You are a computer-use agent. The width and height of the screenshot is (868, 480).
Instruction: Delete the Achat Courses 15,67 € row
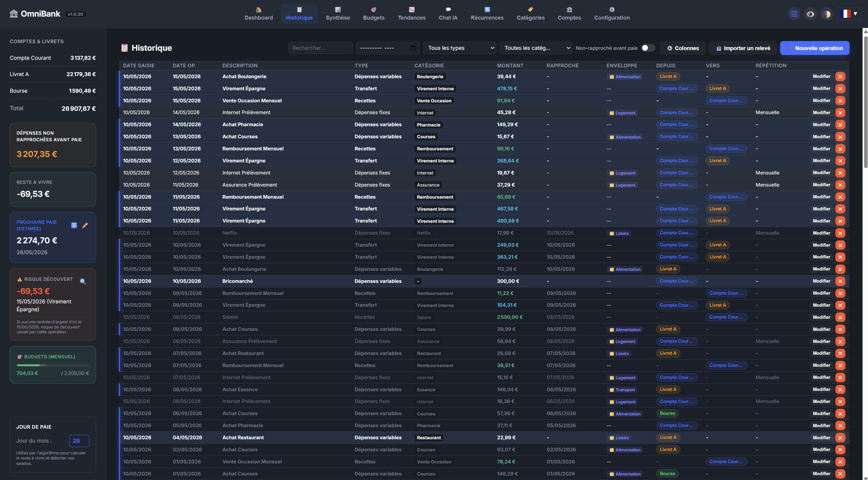[840, 137]
